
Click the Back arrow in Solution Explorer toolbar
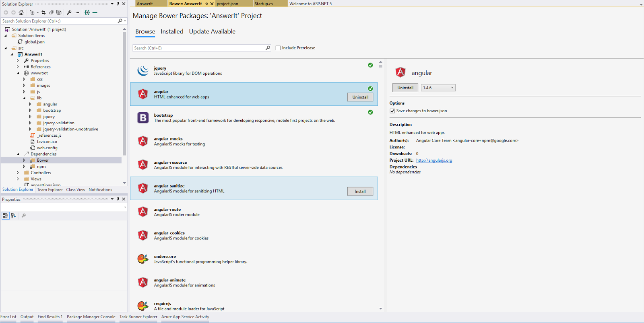click(6, 12)
